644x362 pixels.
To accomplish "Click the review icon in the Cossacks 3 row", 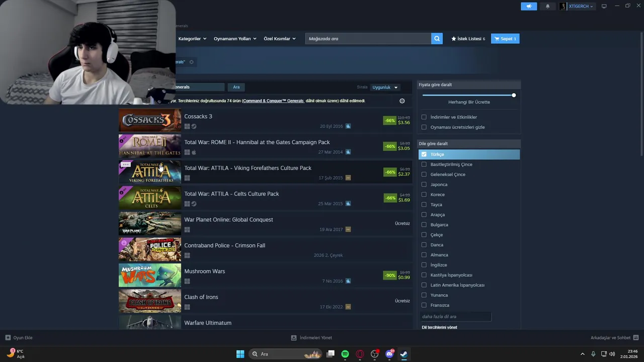I will point(348,126).
